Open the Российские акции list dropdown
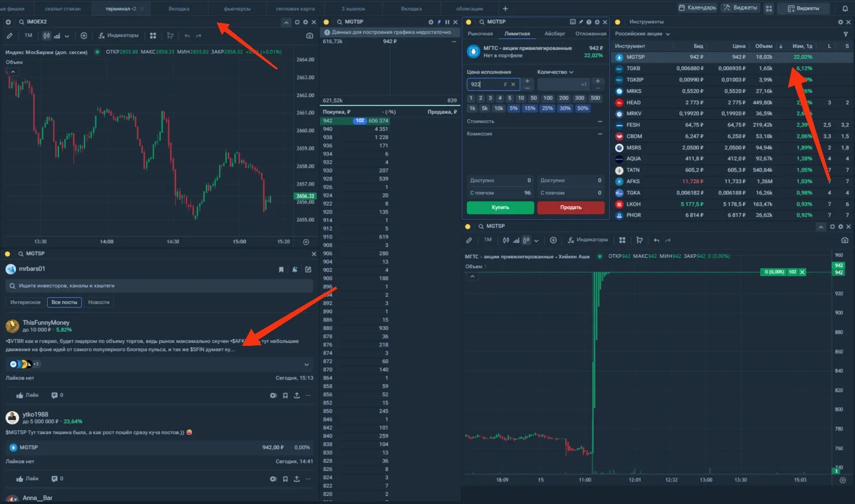855x504 pixels. coord(643,34)
